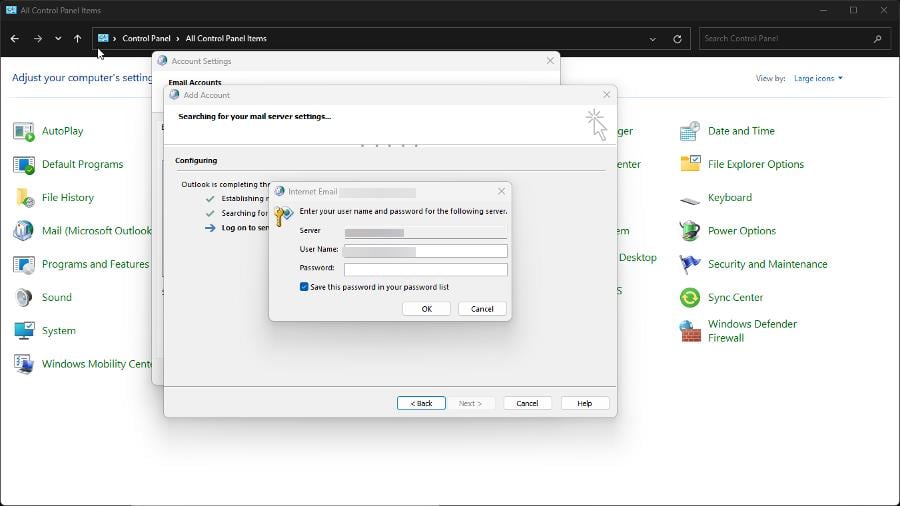The width and height of the screenshot is (900, 506).
Task: Open the Programs and Features icon
Action: 24,264
